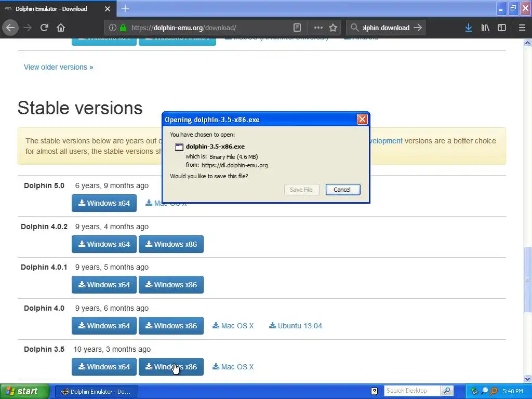
Task: Open the home page via the house icon
Action: pyautogui.click(x=61, y=28)
